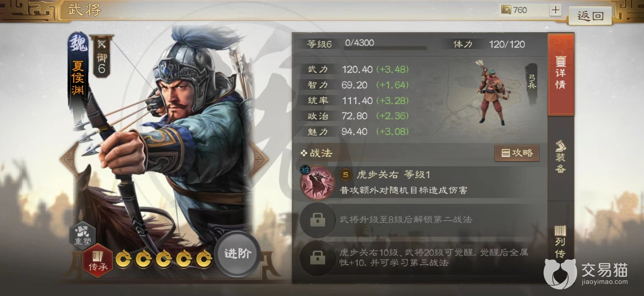Screen dimensions: 644x296
Task: Click the plus icon beside 760 currency
Action: pos(555,10)
